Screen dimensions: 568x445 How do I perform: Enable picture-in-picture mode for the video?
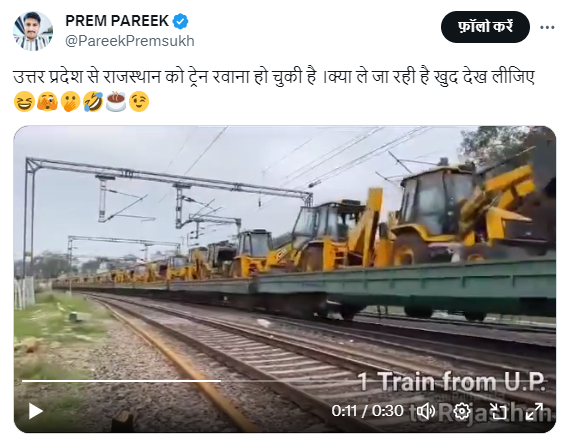click(498, 411)
